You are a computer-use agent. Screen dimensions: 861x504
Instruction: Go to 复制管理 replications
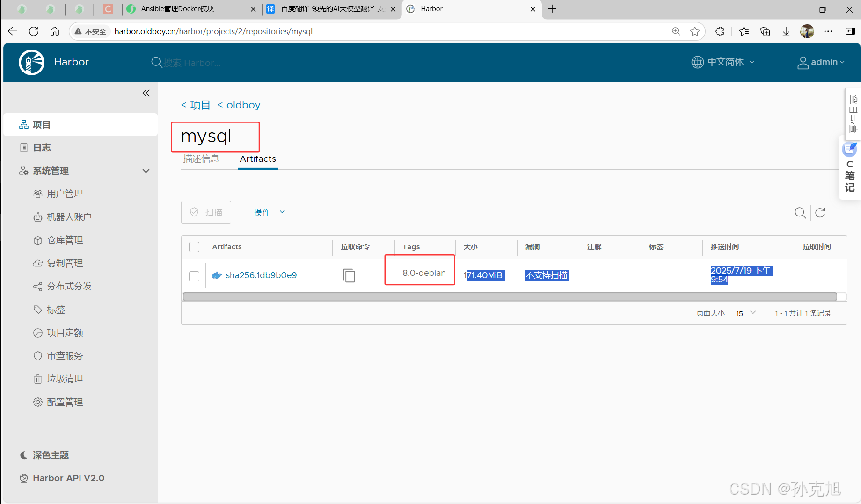tap(65, 263)
